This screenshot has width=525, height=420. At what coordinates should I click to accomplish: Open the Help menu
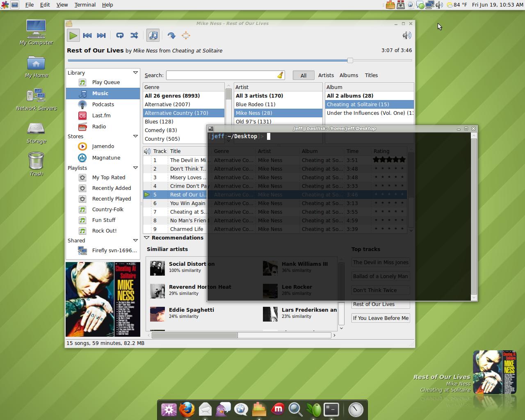(107, 5)
